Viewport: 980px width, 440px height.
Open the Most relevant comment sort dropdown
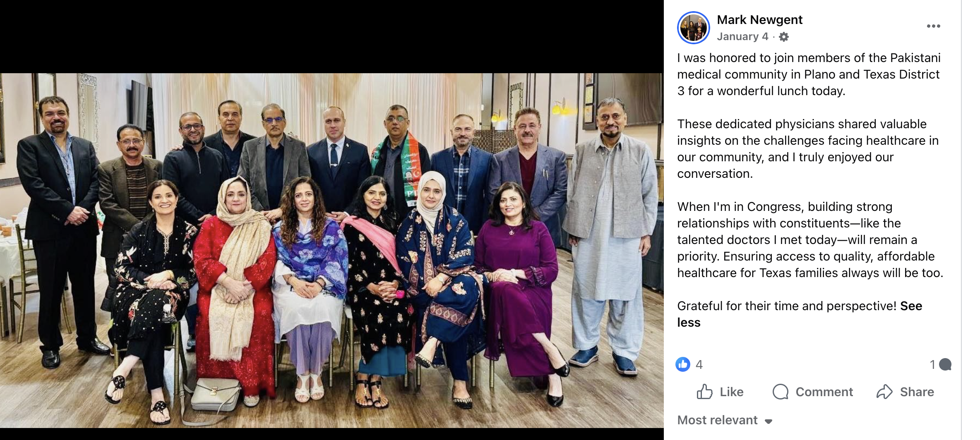[725, 420]
